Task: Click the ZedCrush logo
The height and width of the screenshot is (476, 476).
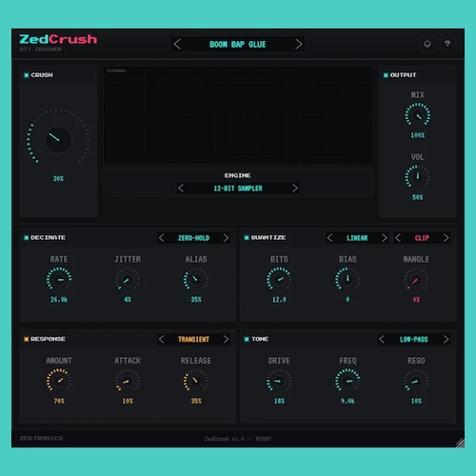Action: tap(58, 39)
